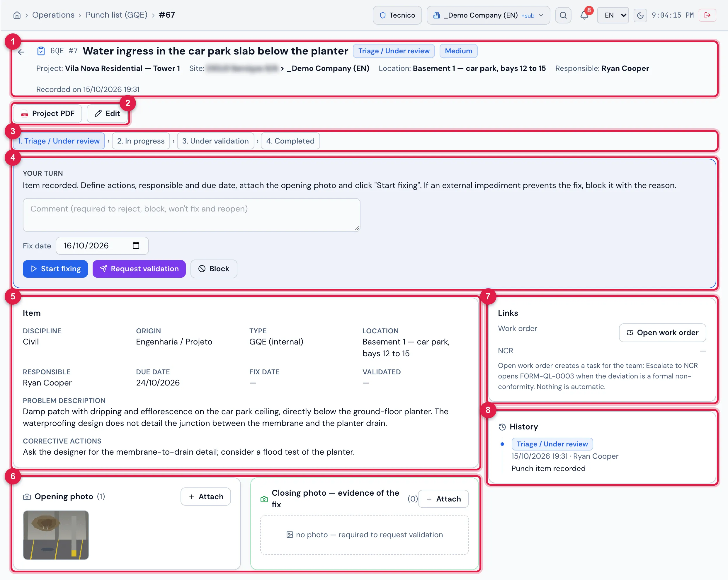
Task: Select step 1. Triage / Under review
Action: (59, 141)
